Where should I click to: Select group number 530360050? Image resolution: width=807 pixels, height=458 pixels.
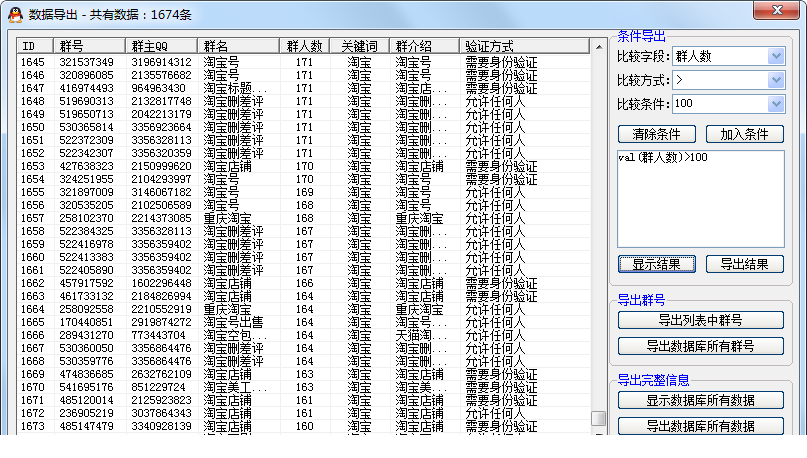[x=86, y=348]
